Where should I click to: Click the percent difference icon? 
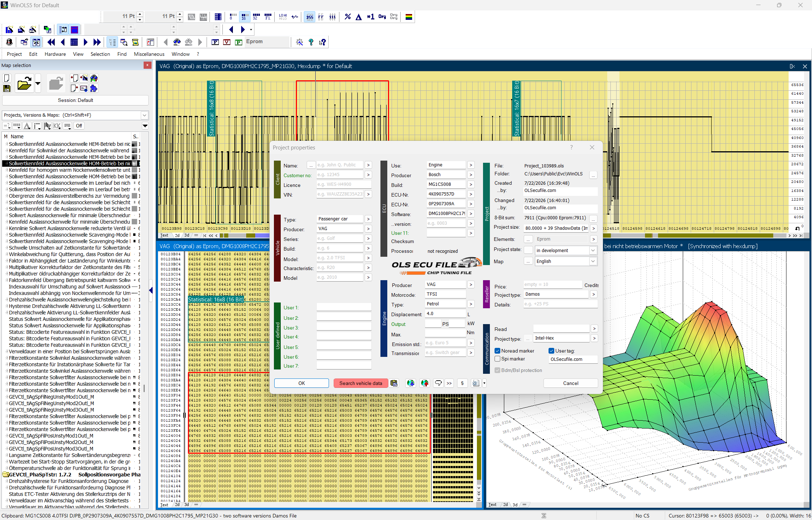[348, 17]
